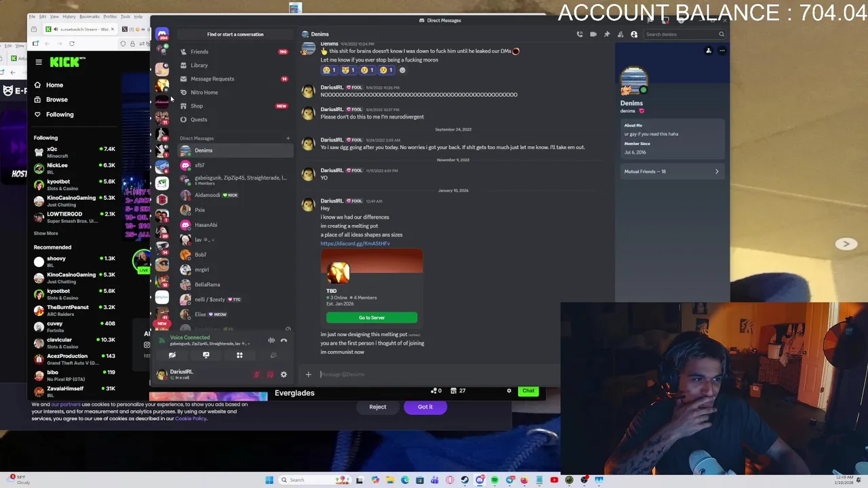Hide the user profile panel
Image resolution: width=868 pixels, height=488 pixels.
[x=634, y=34]
